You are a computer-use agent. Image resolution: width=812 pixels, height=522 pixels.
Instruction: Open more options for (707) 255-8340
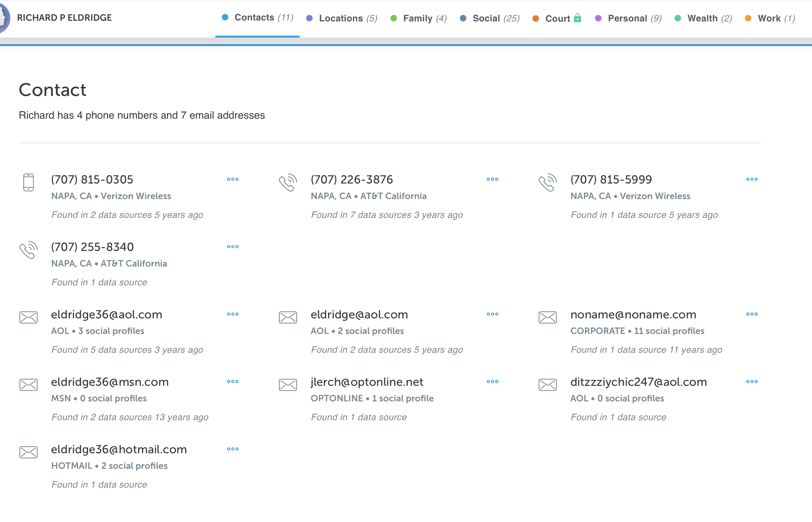click(x=233, y=246)
